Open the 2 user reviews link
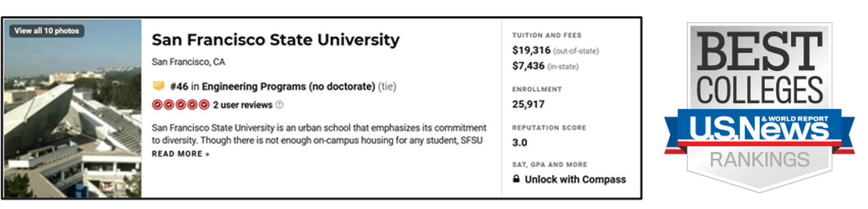Image resolution: width=868 pixels, height=209 pixels. (x=242, y=105)
